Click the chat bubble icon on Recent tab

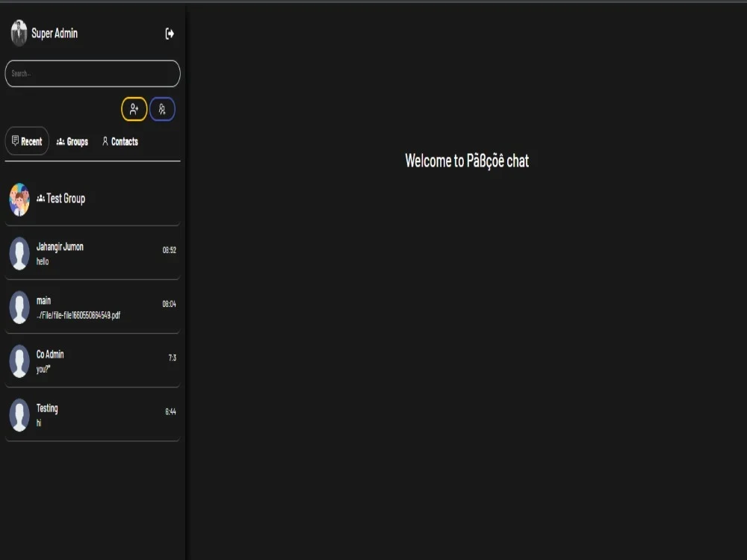(15, 140)
